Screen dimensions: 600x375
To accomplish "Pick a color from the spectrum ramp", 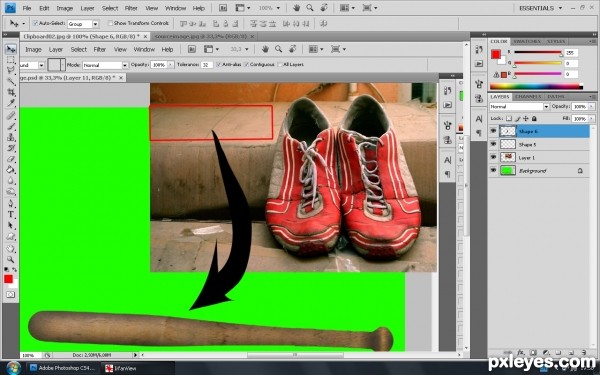I will pos(536,86).
